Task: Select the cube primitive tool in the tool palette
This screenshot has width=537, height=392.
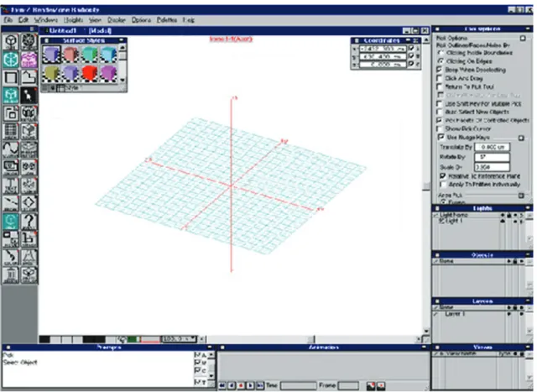Action: tap(11, 42)
